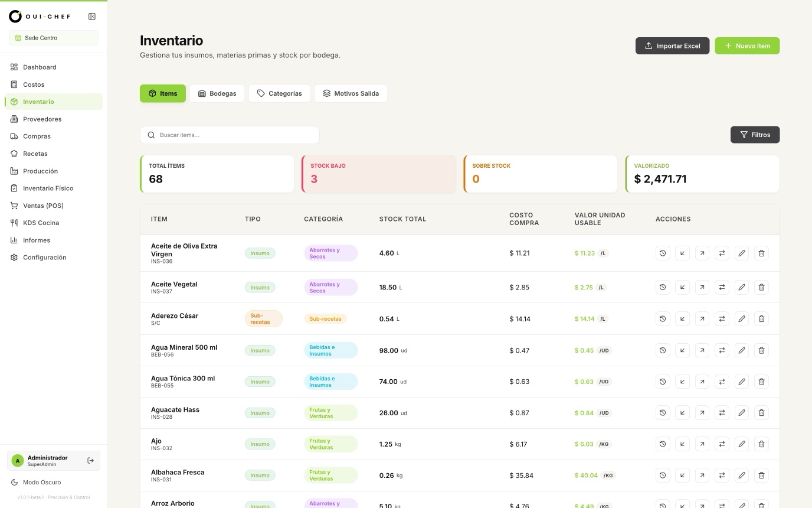This screenshot has height=508, width=812.
Task: Switch to the Bodegas tab
Action: tap(217, 93)
